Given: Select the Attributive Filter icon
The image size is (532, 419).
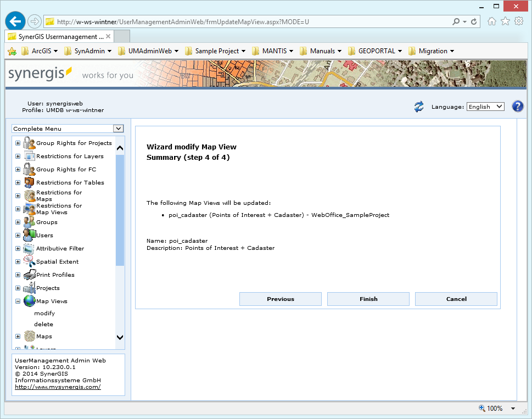Looking at the screenshot, I should (27, 248).
